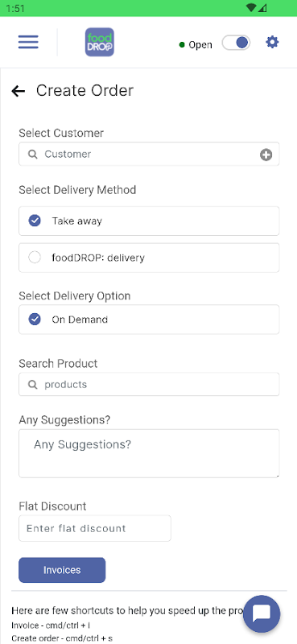The height and width of the screenshot is (644, 297).
Task: Select the Take away delivery method
Action: coord(149,221)
